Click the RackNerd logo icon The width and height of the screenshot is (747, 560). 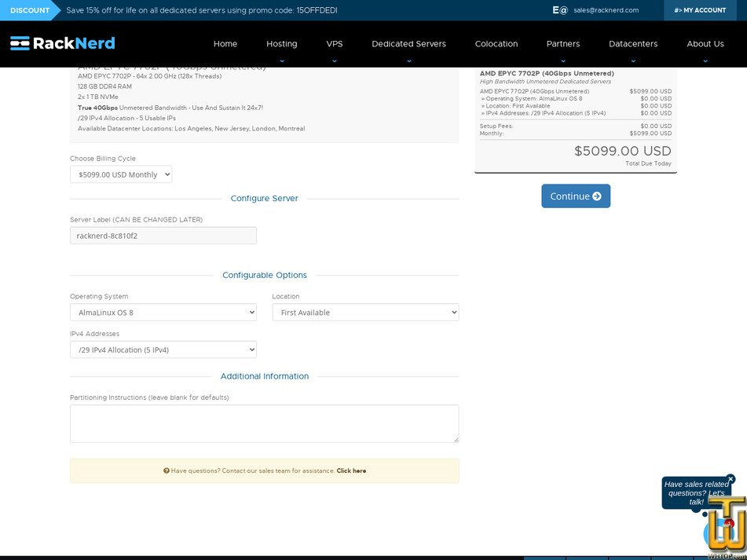19,43
